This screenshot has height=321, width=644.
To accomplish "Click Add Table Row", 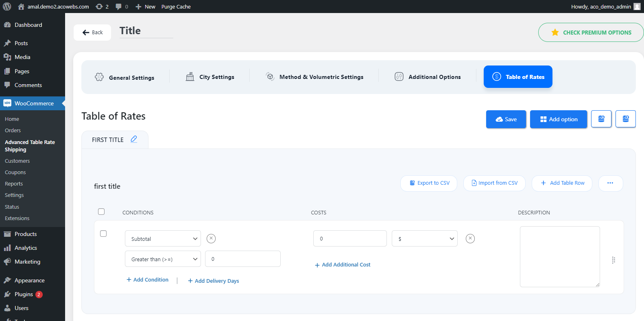I will tap(562, 183).
